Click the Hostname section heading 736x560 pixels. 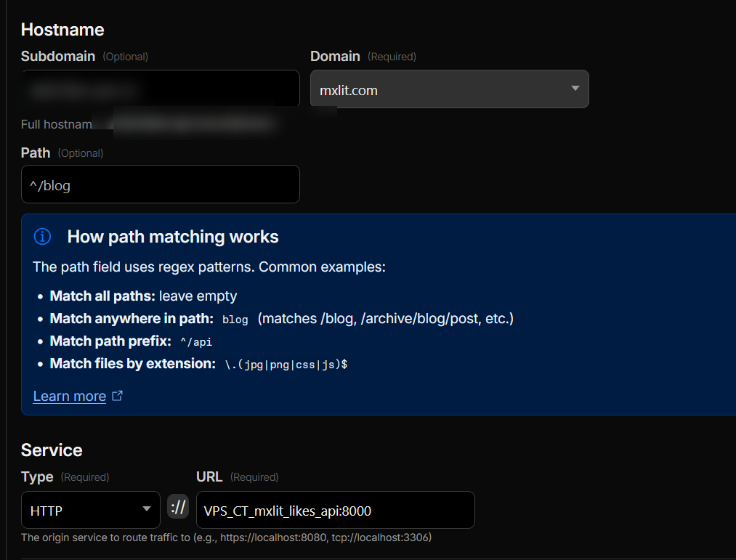pyautogui.click(x=62, y=30)
